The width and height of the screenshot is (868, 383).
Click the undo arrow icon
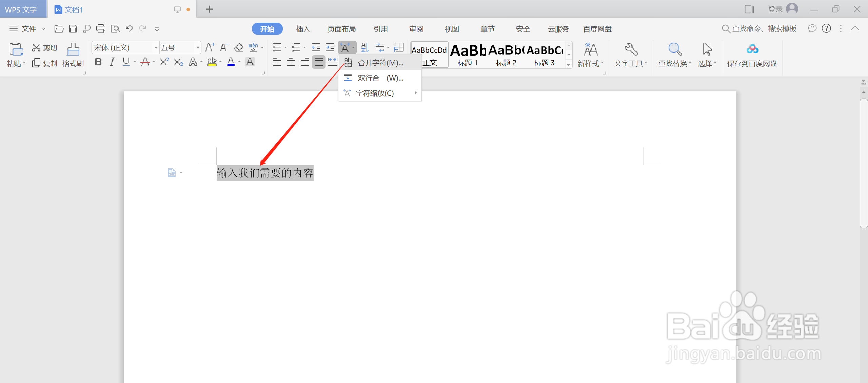click(129, 29)
